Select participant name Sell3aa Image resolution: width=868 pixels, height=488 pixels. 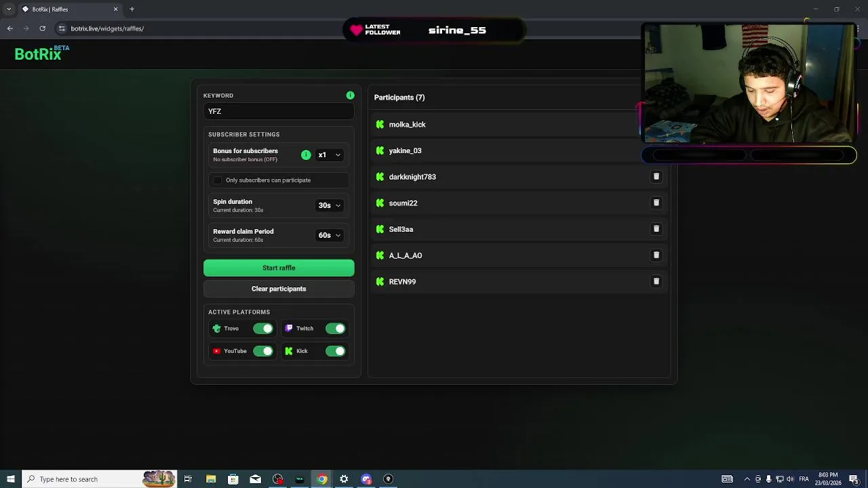[x=401, y=229]
